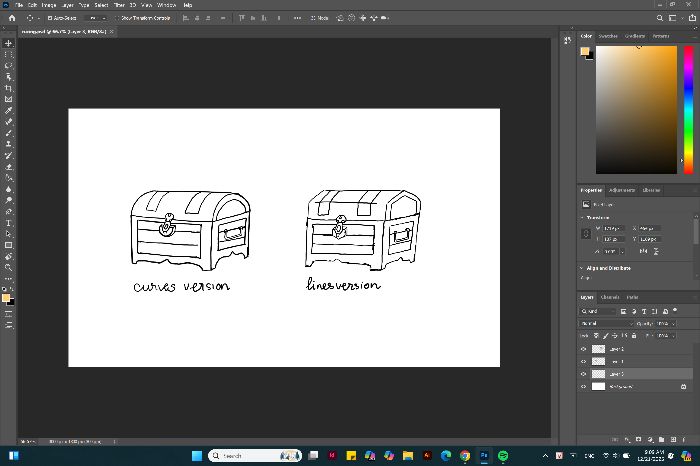
Task: Open the layer filter Kind dropdown
Action: (x=598, y=311)
